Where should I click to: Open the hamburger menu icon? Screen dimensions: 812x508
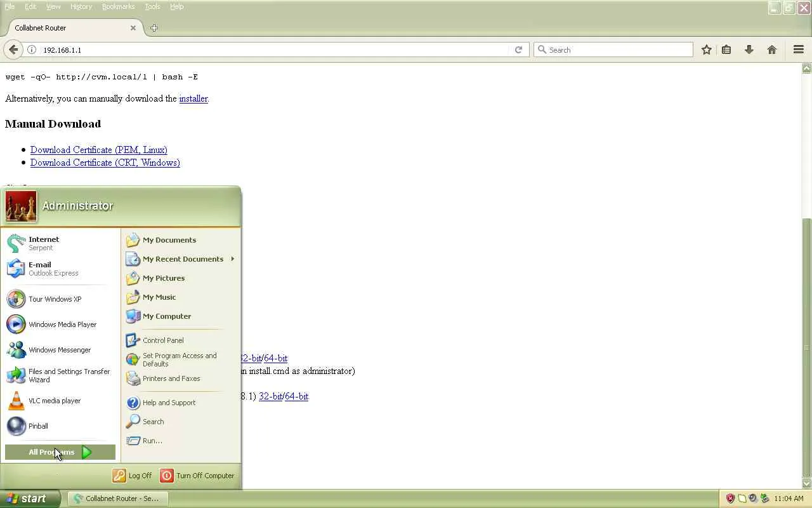[x=799, y=50]
